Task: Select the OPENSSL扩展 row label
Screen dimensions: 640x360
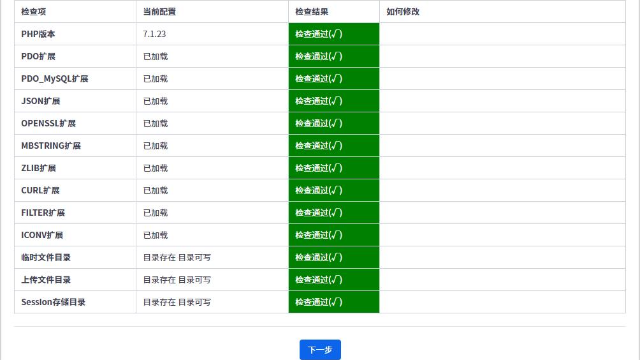Action: click(x=48, y=123)
